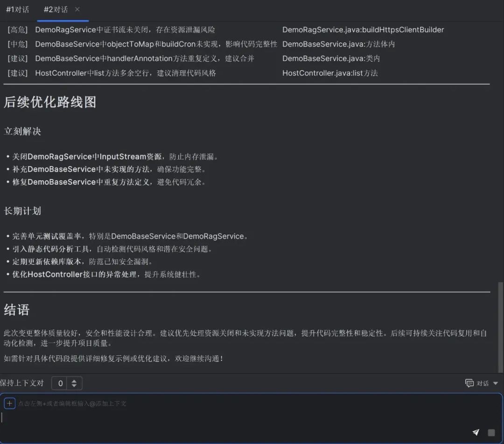This screenshot has height=444, width=504.
Task: Click the plus icon to add context
Action: pyautogui.click(x=9, y=403)
